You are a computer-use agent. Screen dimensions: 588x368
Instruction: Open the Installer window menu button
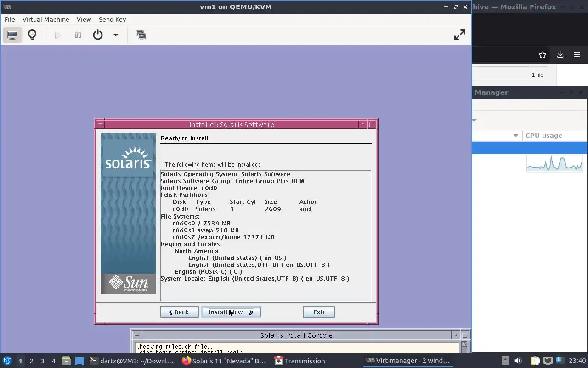(101, 124)
